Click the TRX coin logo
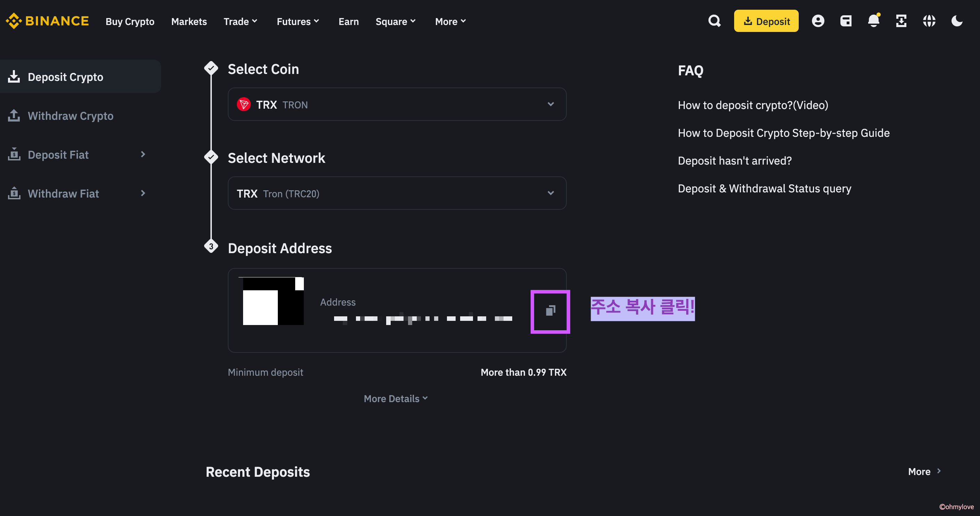The height and width of the screenshot is (516, 980). point(243,104)
